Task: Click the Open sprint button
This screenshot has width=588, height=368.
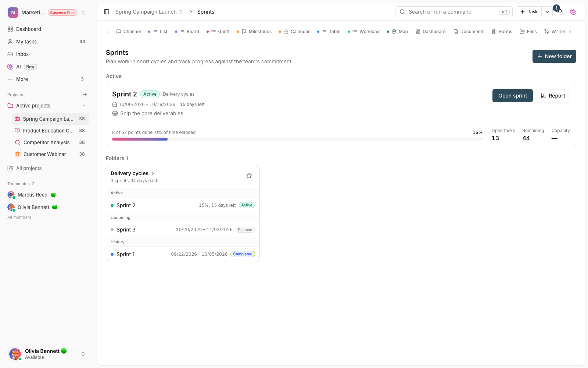Action: pyautogui.click(x=513, y=96)
